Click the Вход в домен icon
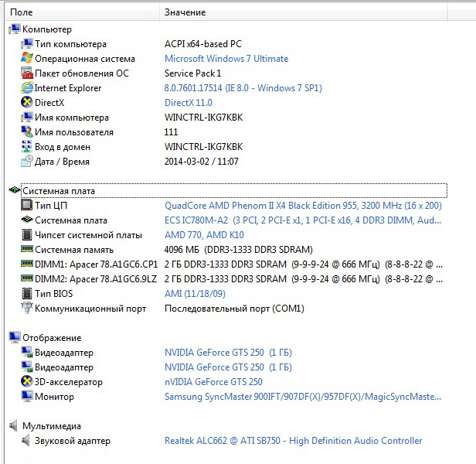 click(27, 146)
